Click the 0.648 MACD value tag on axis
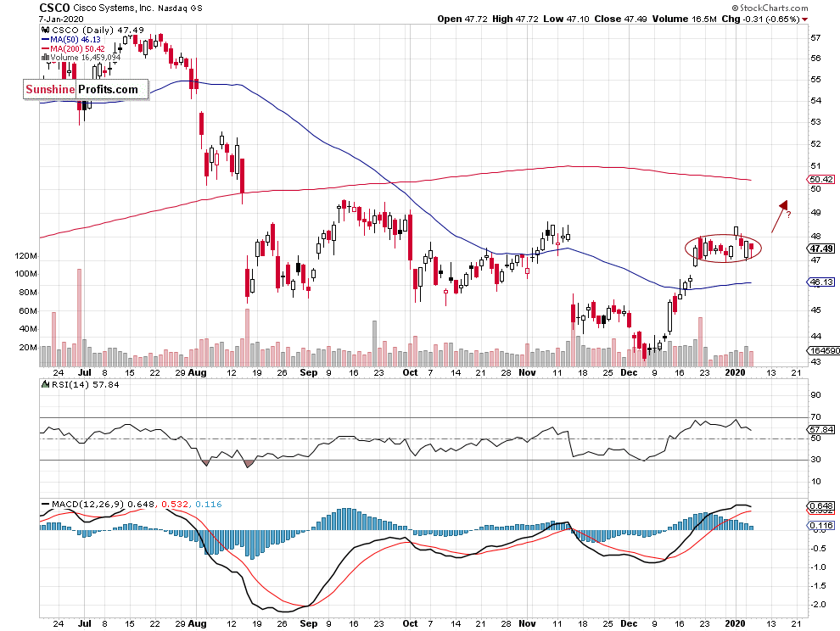This screenshot has width=840, height=631. coord(820,505)
